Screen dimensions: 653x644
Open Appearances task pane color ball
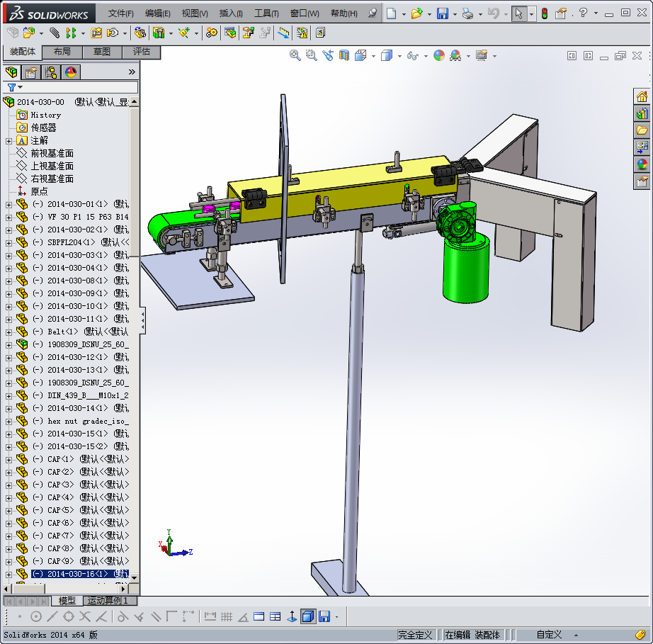[642, 164]
